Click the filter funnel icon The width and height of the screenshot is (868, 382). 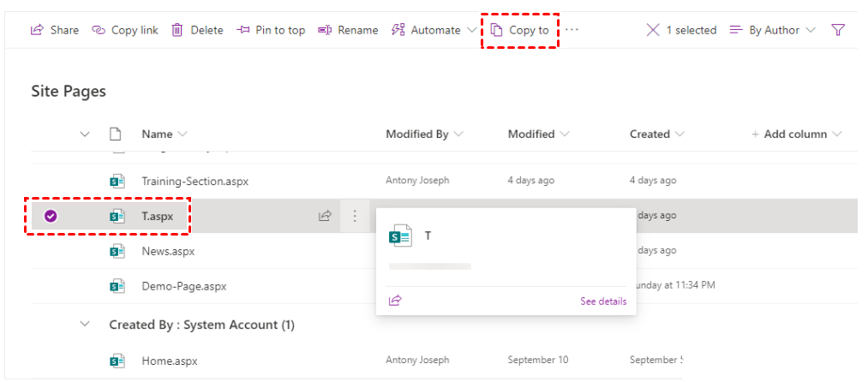coord(838,30)
